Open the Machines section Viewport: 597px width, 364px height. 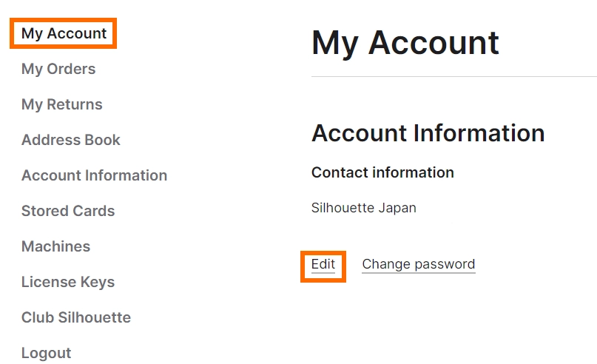55,246
